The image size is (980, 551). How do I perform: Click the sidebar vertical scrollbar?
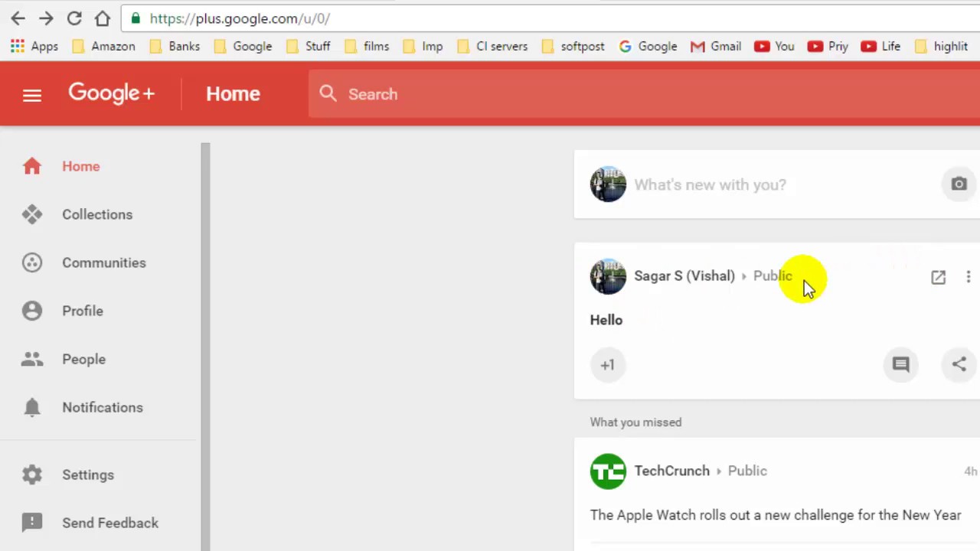pos(205,346)
